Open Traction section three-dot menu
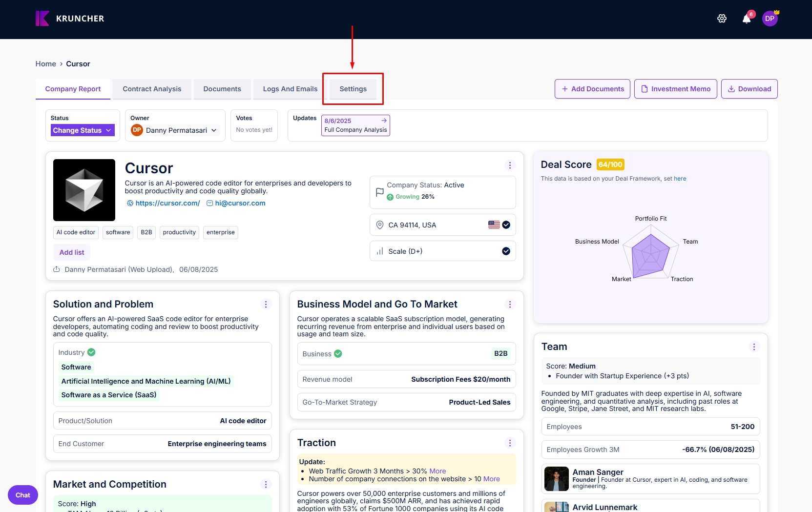The height and width of the screenshot is (512, 812). coord(510,443)
